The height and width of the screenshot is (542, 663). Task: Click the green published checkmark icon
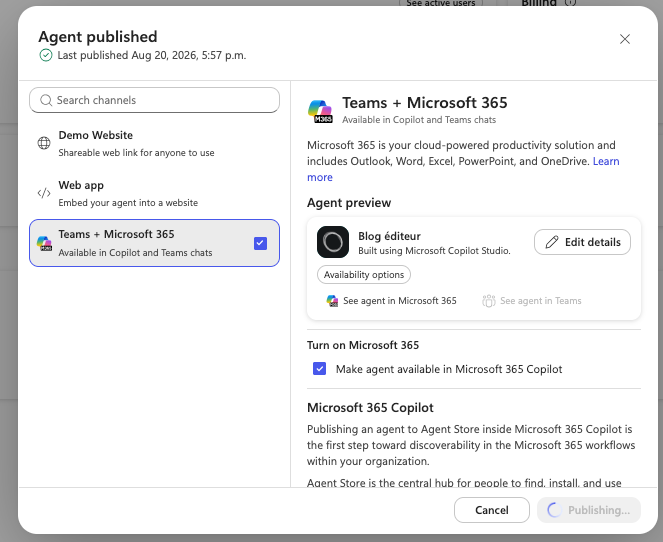(46, 55)
